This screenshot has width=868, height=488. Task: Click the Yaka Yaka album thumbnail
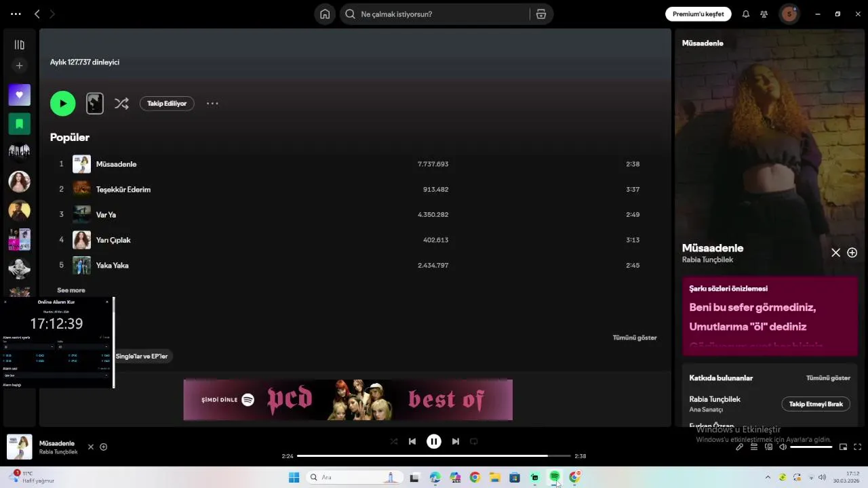pos(81,265)
